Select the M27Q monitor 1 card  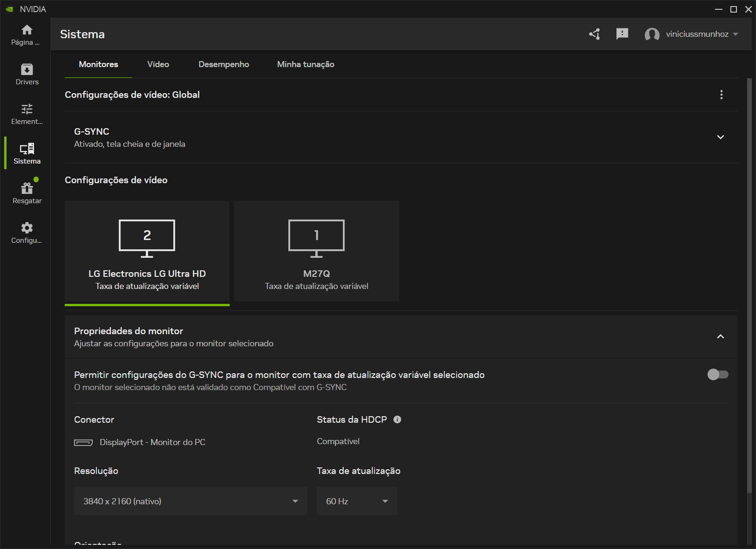click(x=317, y=252)
